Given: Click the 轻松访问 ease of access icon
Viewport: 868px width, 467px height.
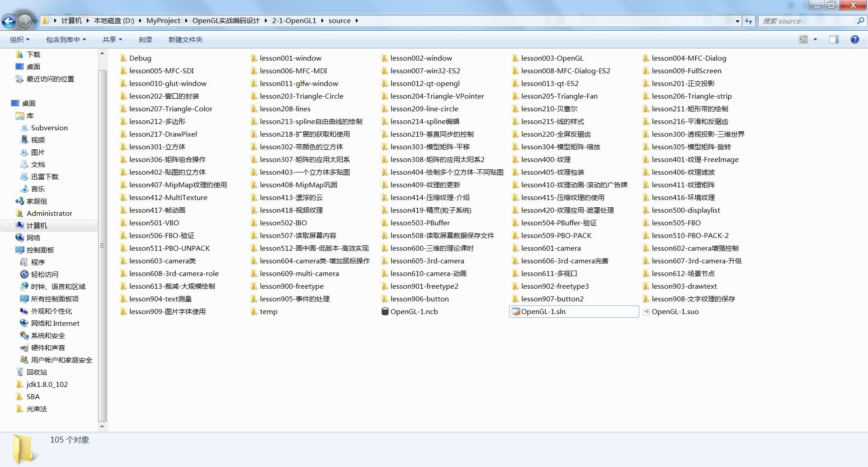Looking at the screenshot, I should click(24, 274).
